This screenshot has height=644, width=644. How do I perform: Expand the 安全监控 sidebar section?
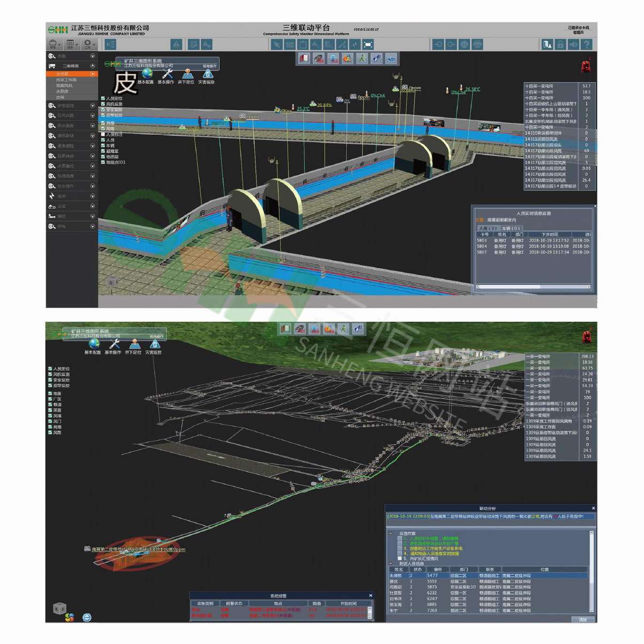pos(92,106)
